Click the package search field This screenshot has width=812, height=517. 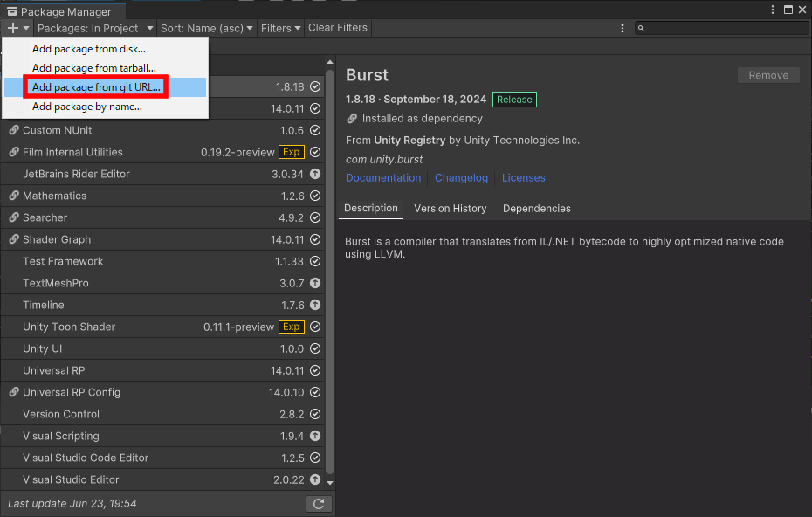point(722,28)
